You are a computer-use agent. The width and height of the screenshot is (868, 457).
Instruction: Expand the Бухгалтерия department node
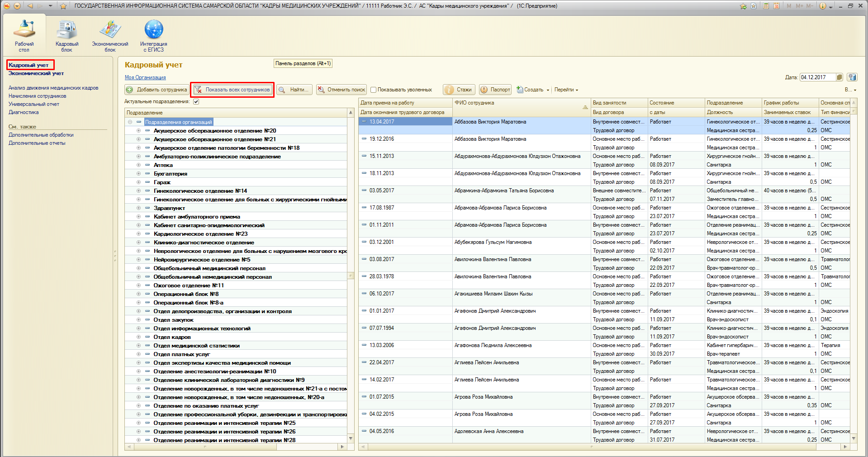(138, 174)
